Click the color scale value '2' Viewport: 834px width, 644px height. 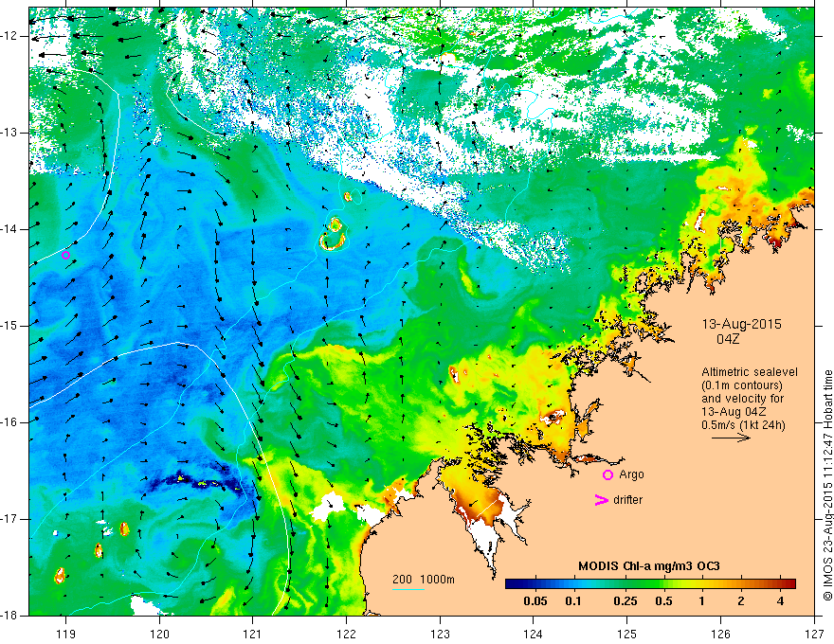tap(741, 601)
